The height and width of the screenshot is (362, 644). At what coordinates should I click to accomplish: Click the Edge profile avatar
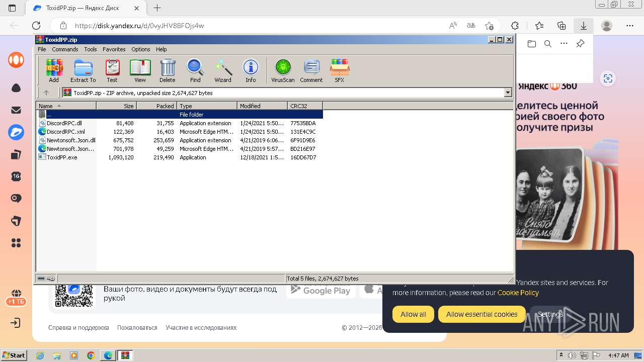607,26
